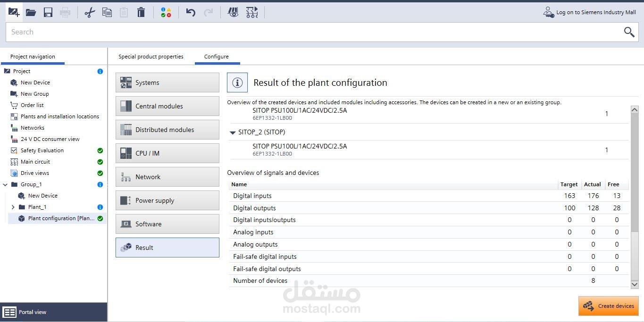
Task: Open the Power supply step
Action: click(167, 200)
